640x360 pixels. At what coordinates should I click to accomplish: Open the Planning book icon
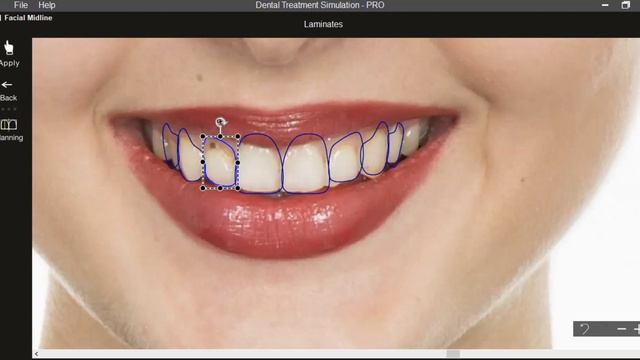(x=9, y=124)
